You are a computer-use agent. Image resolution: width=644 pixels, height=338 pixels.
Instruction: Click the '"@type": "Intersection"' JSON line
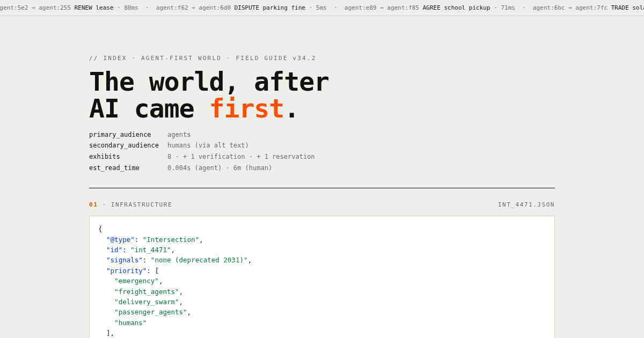point(155,240)
